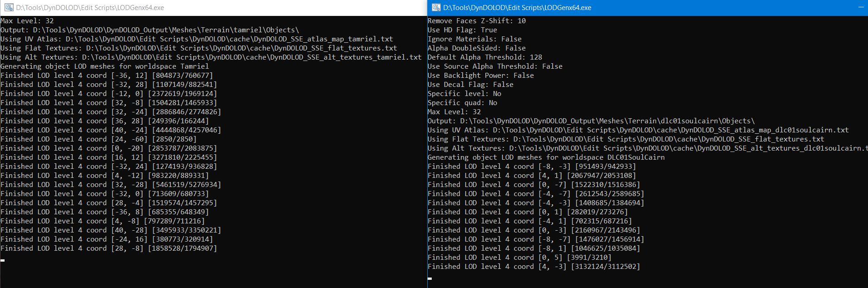Click the line with coord [-36, 12]

click(107, 76)
